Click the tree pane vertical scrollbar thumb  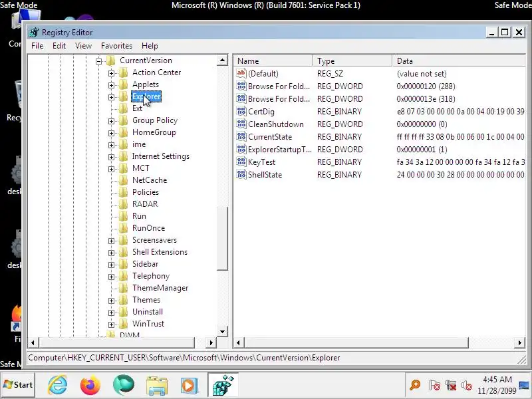222,239
